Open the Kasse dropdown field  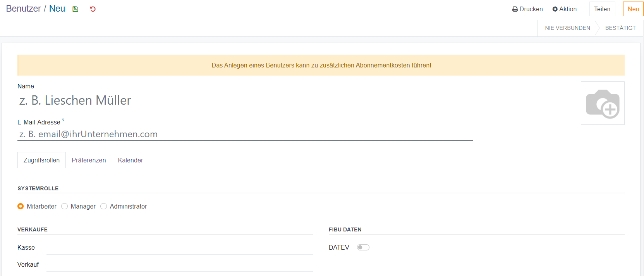point(179,248)
